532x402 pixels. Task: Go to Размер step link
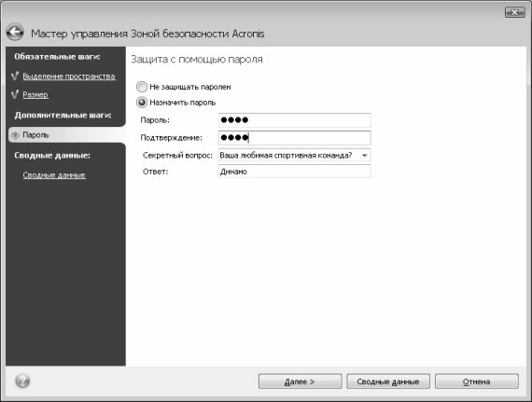point(35,94)
